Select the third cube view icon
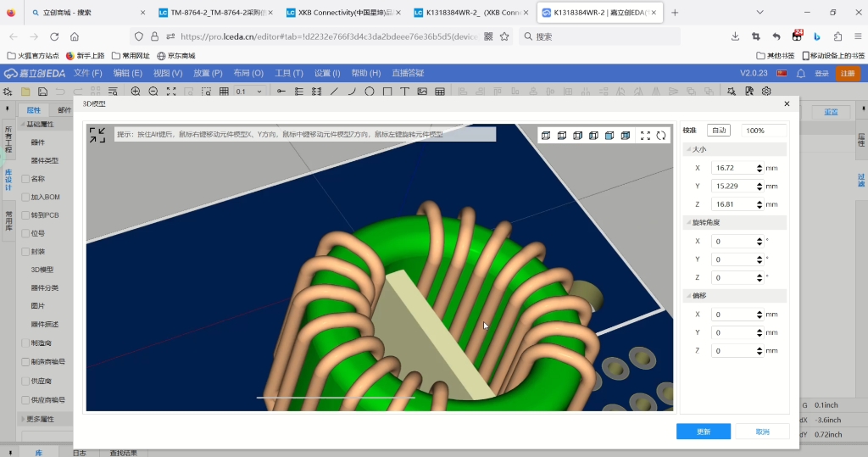The width and height of the screenshot is (868, 457). (x=577, y=135)
